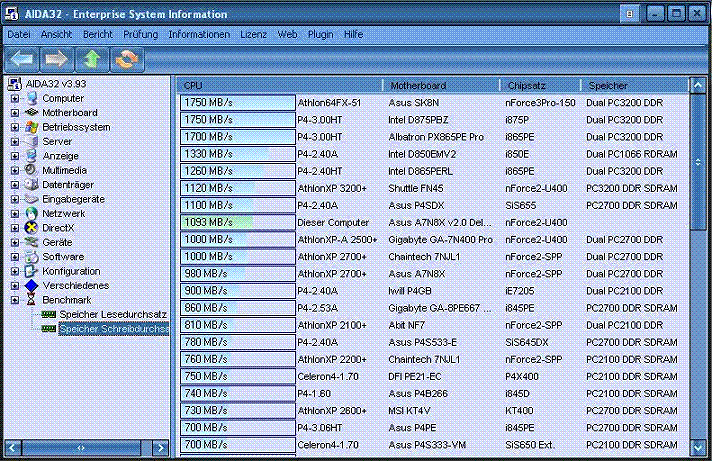Open the Lizenz menu
This screenshot has height=461, width=712.
[253, 35]
